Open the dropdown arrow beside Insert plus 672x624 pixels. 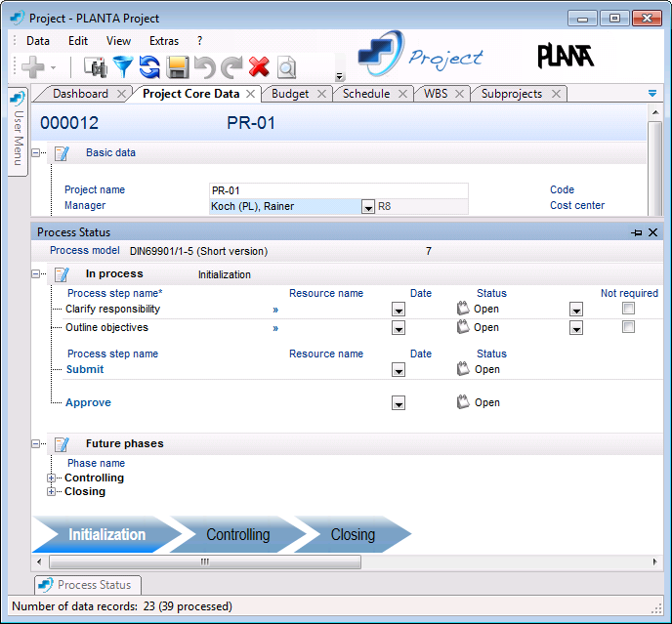[53, 67]
